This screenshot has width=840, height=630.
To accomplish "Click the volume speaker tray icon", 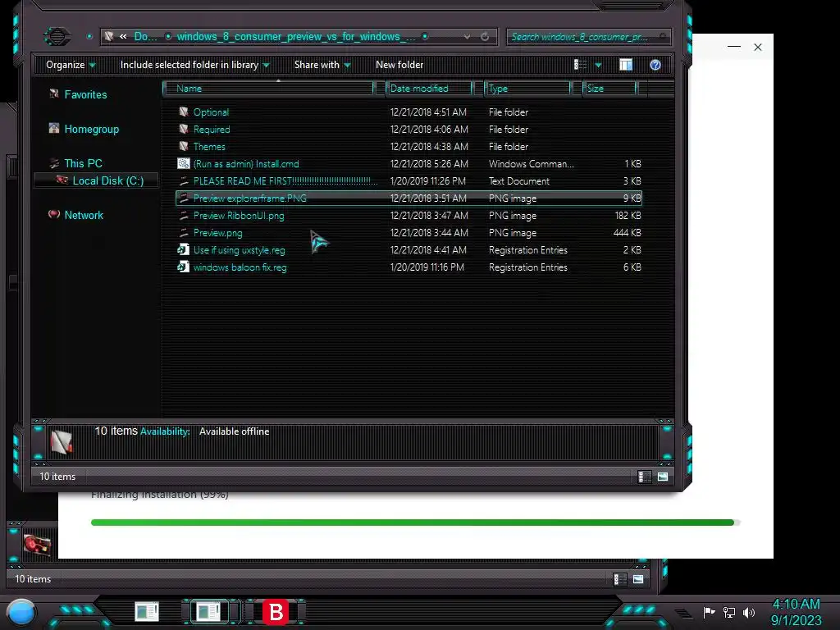I will click(749, 612).
